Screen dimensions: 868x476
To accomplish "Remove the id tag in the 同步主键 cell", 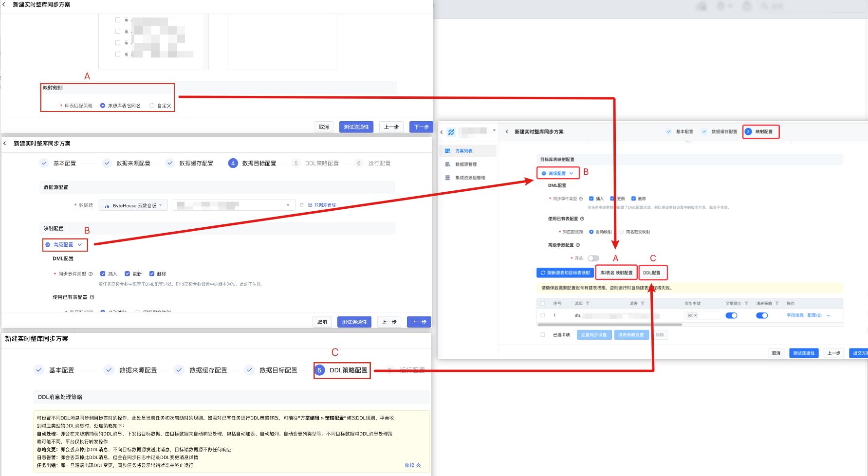I will click(695, 315).
